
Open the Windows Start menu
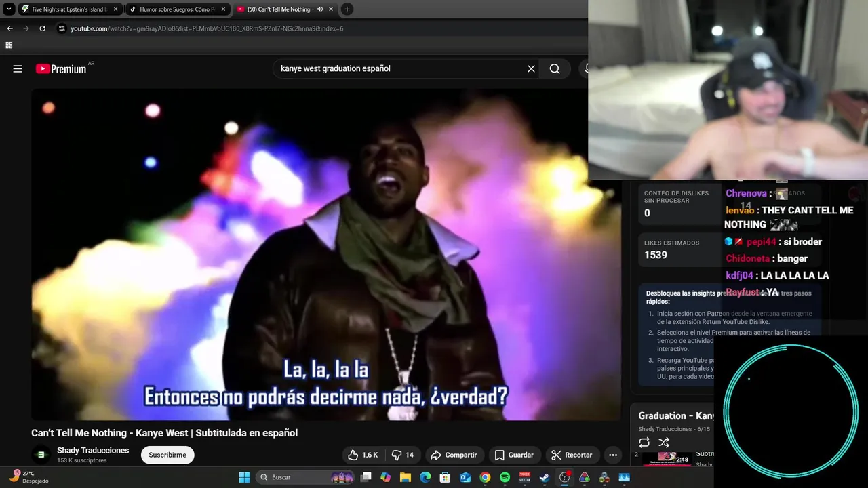pos(244,477)
